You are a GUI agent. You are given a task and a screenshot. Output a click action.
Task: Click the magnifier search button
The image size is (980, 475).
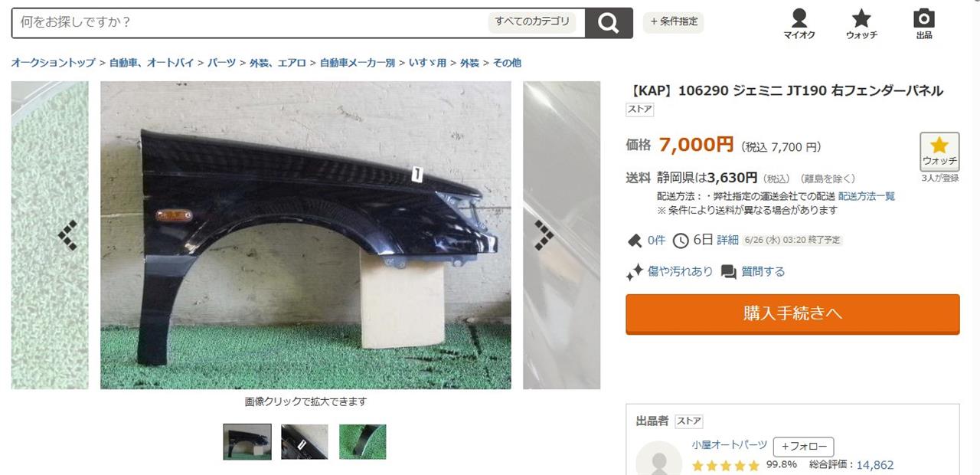click(x=609, y=23)
